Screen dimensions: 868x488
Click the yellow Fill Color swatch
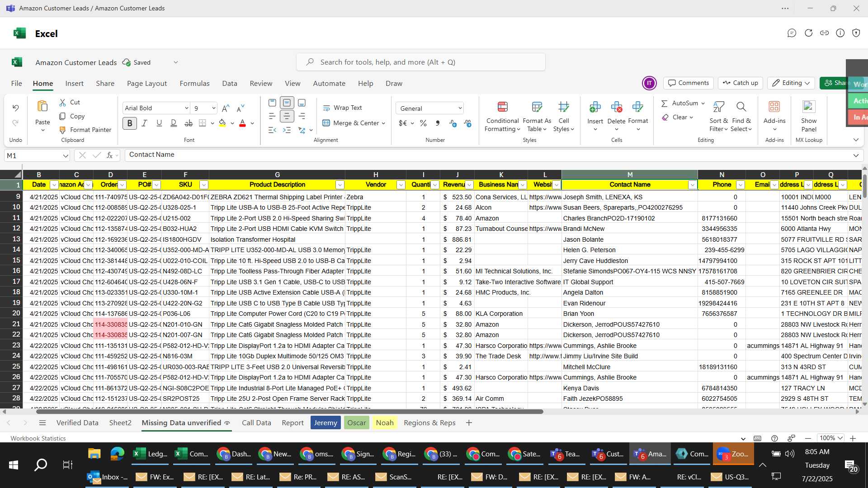click(x=222, y=123)
